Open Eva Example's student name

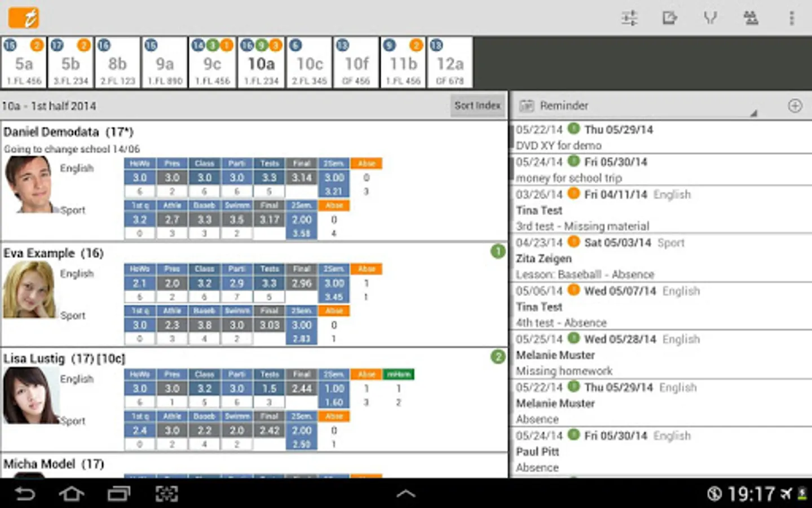54,253
